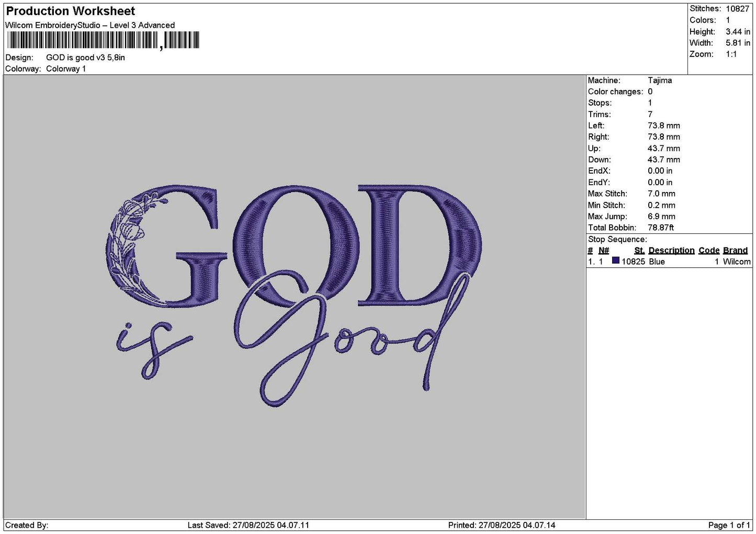Screen dimensions: 756x534
Task: Click the barcode below the software name
Action: (x=103, y=40)
